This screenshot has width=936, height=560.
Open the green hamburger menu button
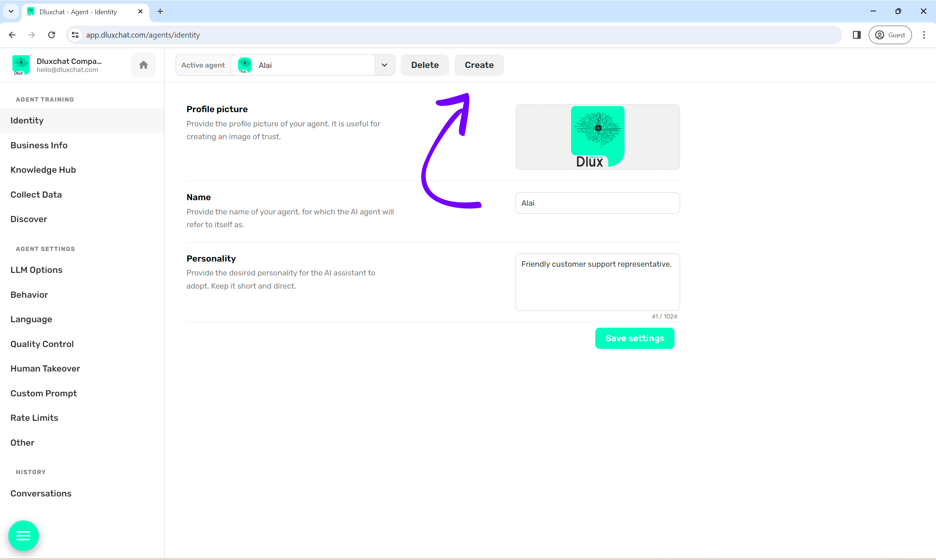[x=23, y=536]
